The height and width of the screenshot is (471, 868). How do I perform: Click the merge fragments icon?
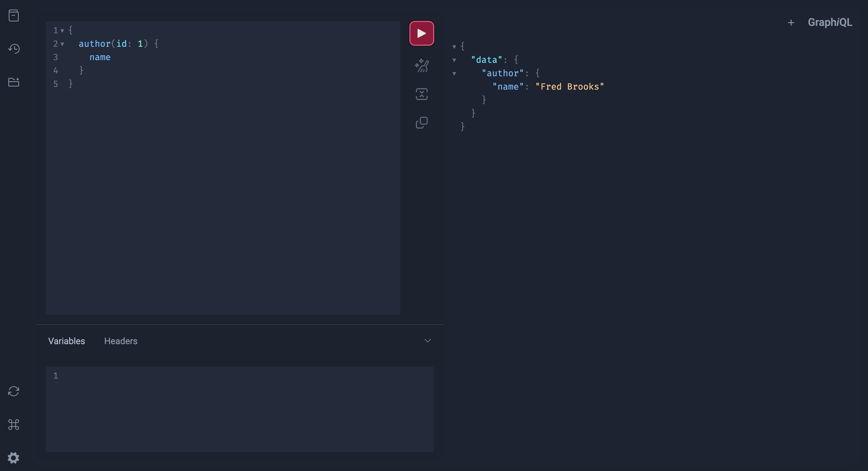pyautogui.click(x=421, y=94)
